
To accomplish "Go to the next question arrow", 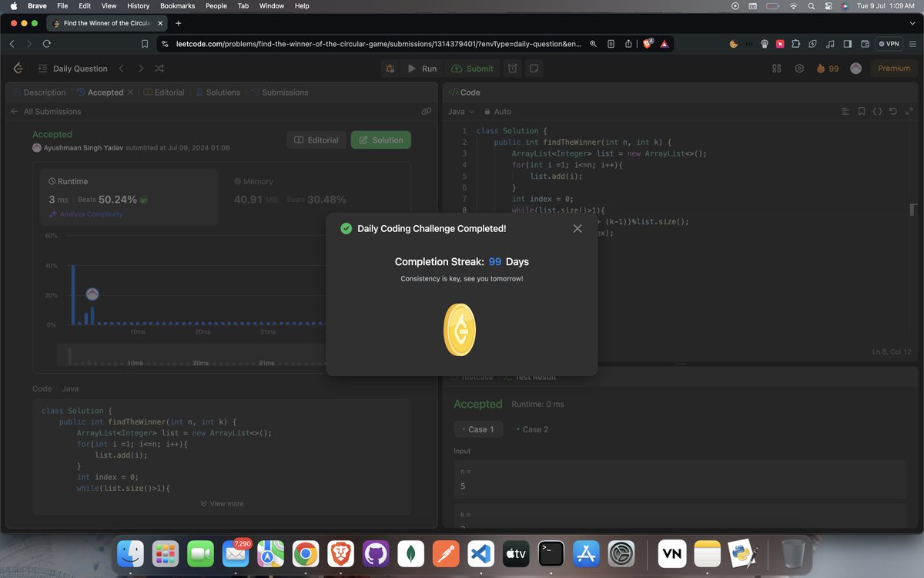I will pyautogui.click(x=140, y=69).
